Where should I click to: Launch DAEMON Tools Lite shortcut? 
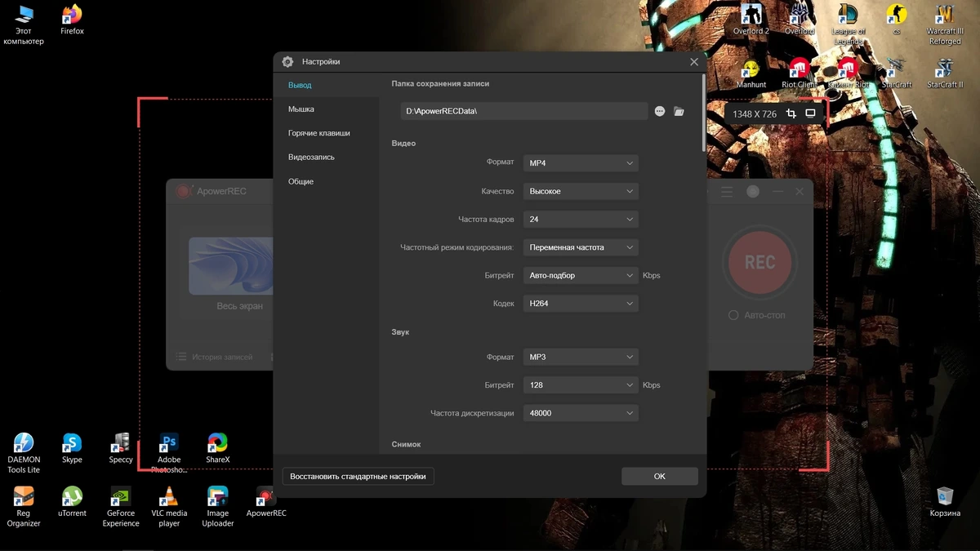[x=23, y=454]
